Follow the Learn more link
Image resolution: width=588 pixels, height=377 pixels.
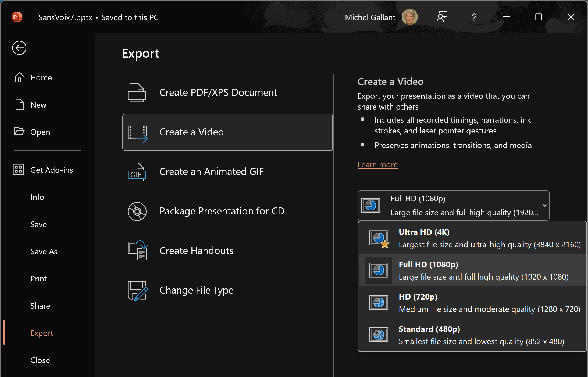pyautogui.click(x=377, y=164)
